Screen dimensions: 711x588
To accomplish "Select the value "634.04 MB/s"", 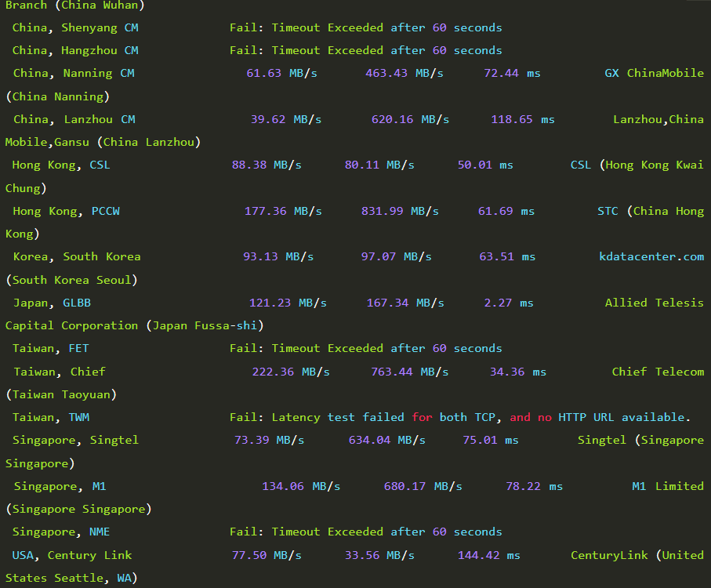I will [x=387, y=440].
